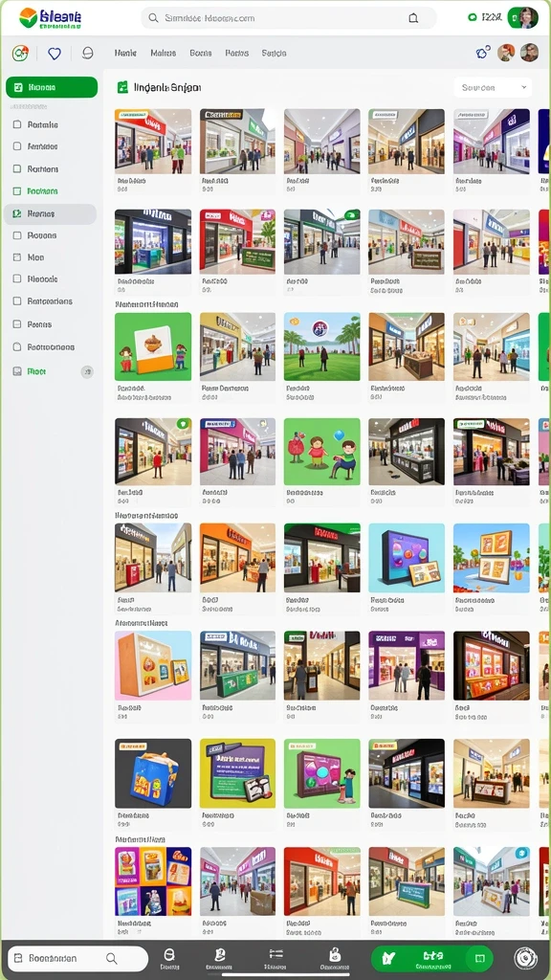Open the circular target icon at bottom right
This screenshot has height=980, width=551.
tap(525, 958)
